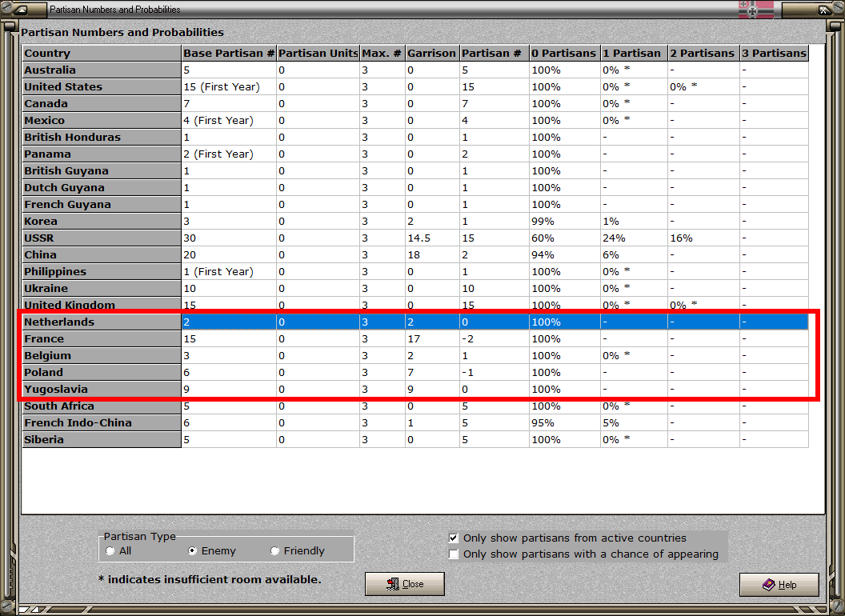Click China garrison value 18

pos(414,255)
